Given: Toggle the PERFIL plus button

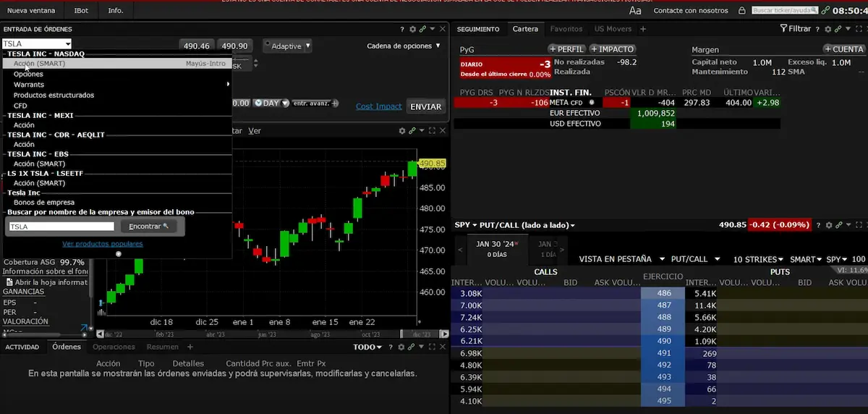Looking at the screenshot, I should (566, 49).
